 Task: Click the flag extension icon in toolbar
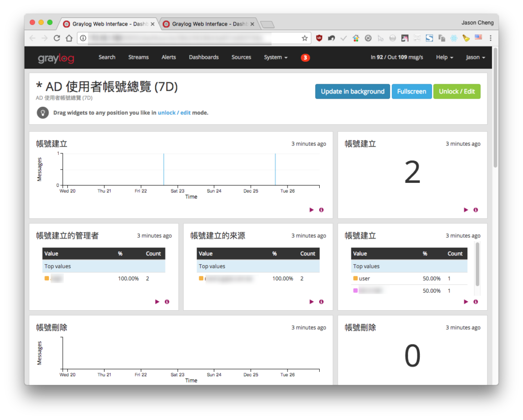point(478,38)
